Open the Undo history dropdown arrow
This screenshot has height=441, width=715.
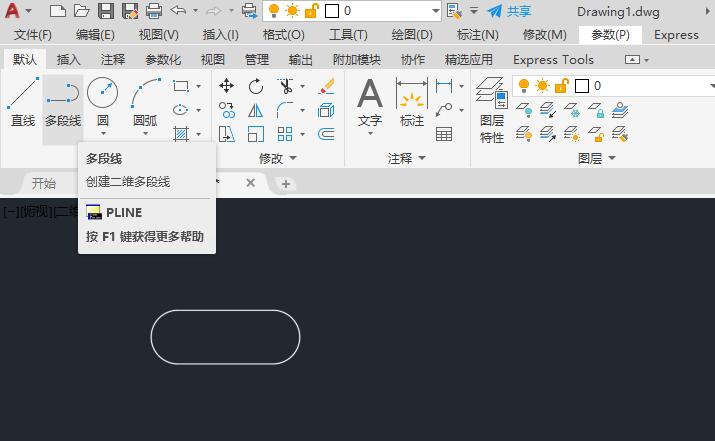point(195,10)
